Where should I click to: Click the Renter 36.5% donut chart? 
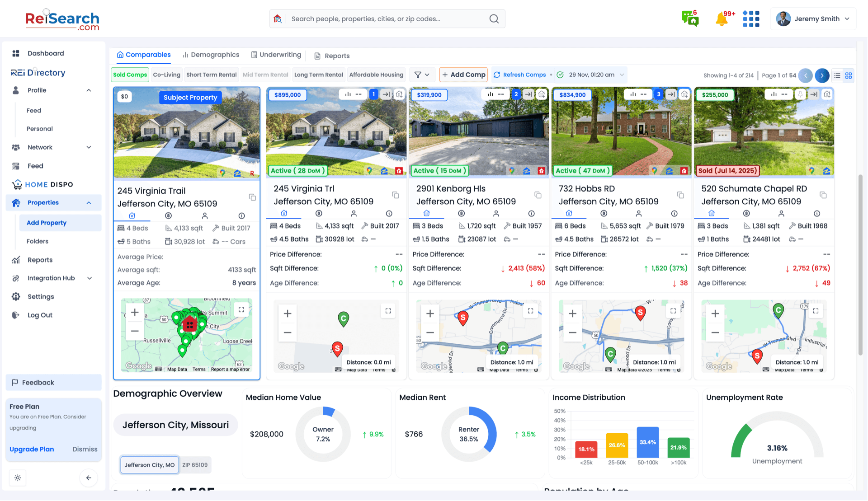point(469,434)
